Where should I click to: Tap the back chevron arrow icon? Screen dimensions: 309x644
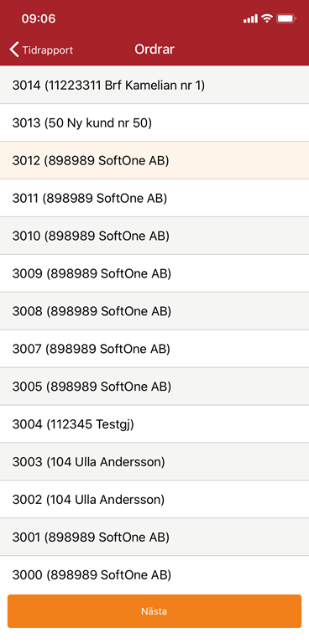tap(14, 49)
